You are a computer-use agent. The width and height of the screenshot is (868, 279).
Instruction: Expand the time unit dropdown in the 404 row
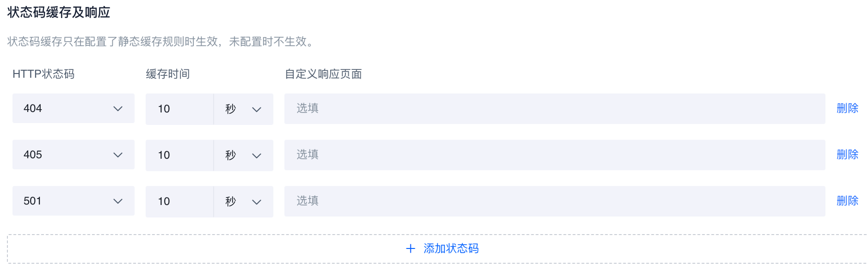243,109
